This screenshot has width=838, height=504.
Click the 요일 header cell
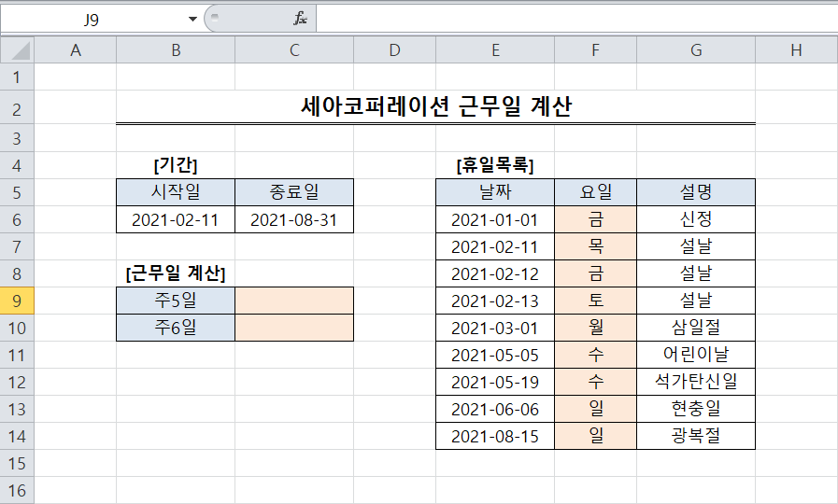[x=596, y=192]
